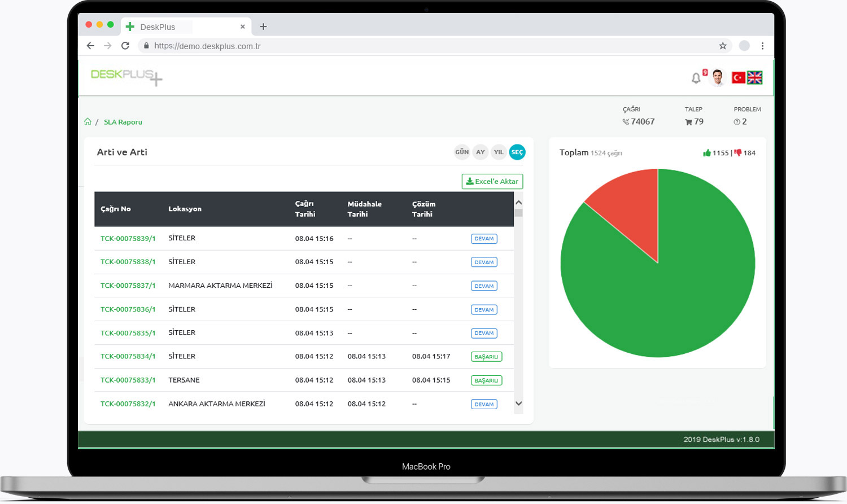The height and width of the screenshot is (504, 847).
Task: Click the SLA Raporu breadcrumb link
Action: [x=123, y=122]
